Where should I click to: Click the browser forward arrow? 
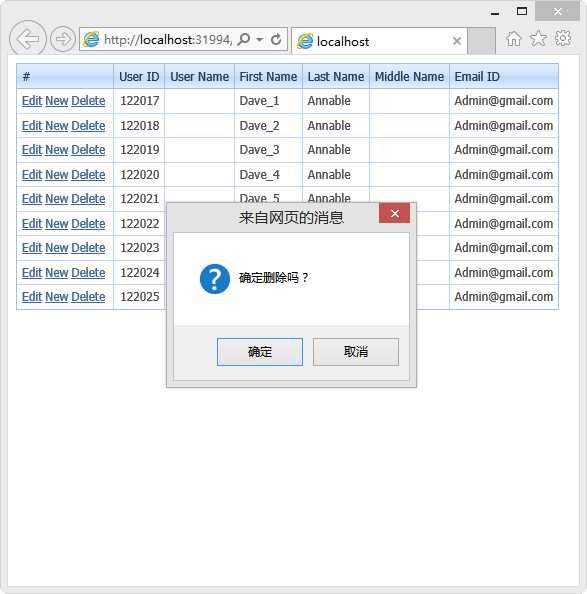(63, 39)
